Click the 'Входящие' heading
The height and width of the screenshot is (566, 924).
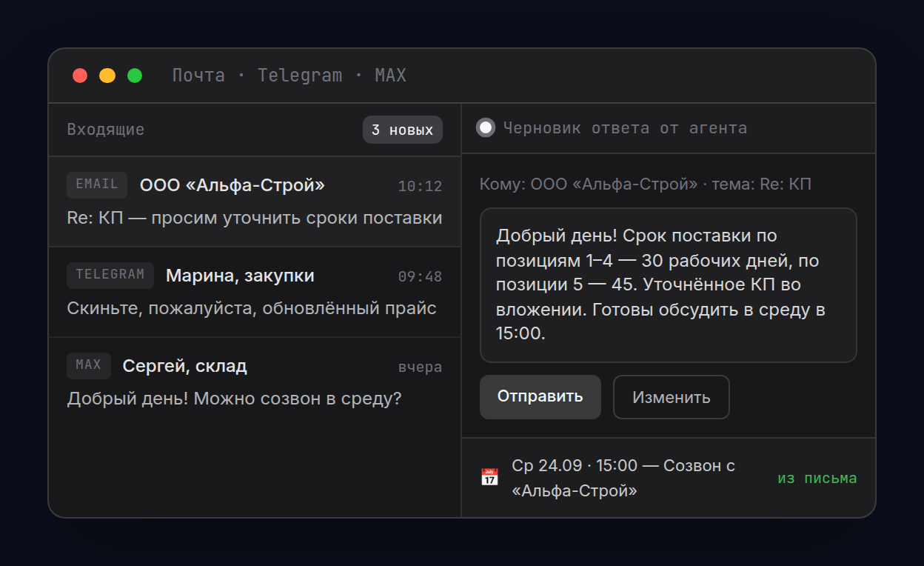tap(106, 130)
